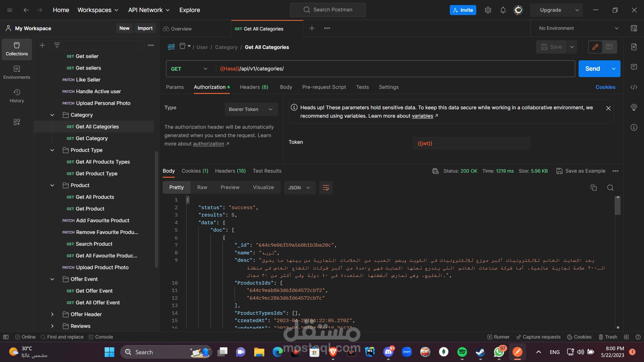This screenshot has width=644, height=362.
Task: Open response options three-dot menu
Action: point(615,171)
